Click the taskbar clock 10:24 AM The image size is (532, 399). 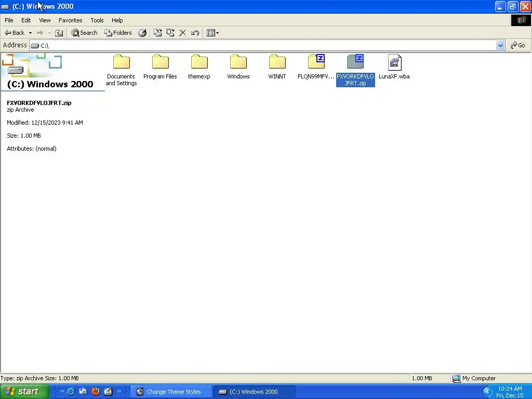(510, 389)
